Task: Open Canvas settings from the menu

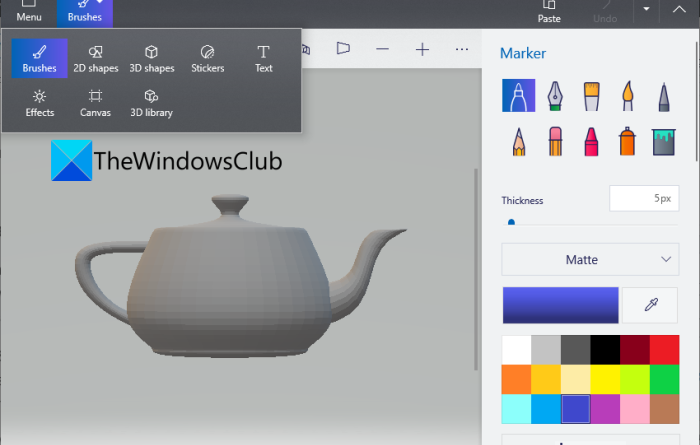Action: pos(96,103)
